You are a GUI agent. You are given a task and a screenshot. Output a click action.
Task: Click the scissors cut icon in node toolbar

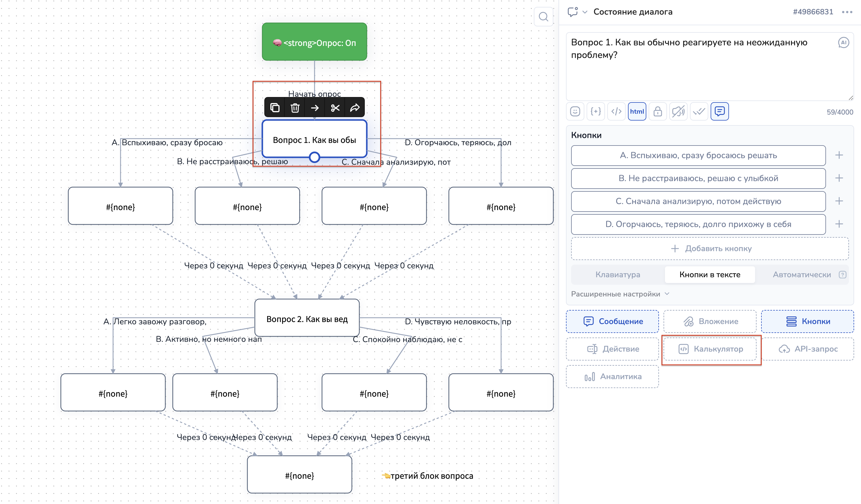[x=335, y=108]
